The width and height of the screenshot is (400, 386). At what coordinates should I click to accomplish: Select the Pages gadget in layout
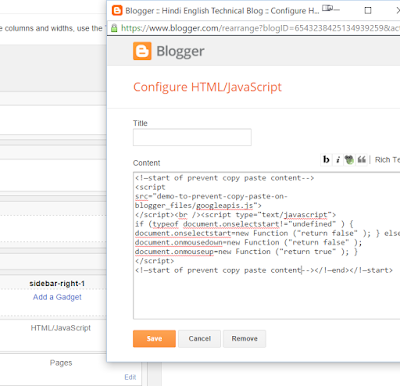click(x=61, y=363)
